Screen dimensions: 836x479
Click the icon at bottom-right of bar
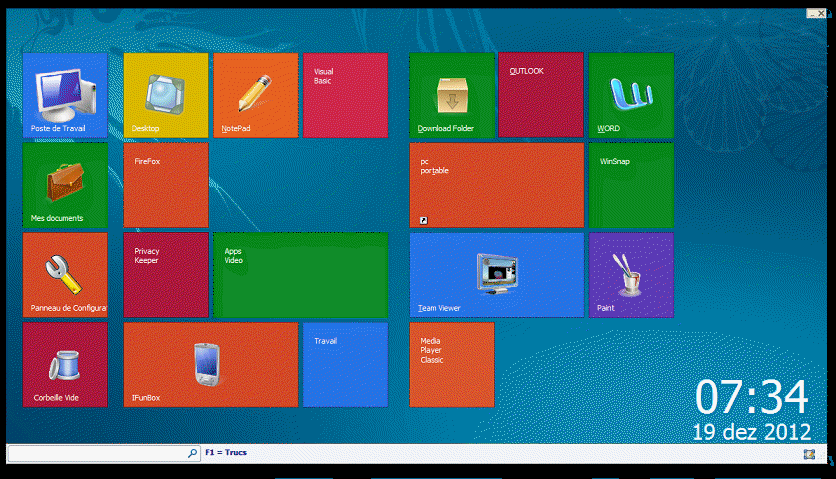[808, 454]
